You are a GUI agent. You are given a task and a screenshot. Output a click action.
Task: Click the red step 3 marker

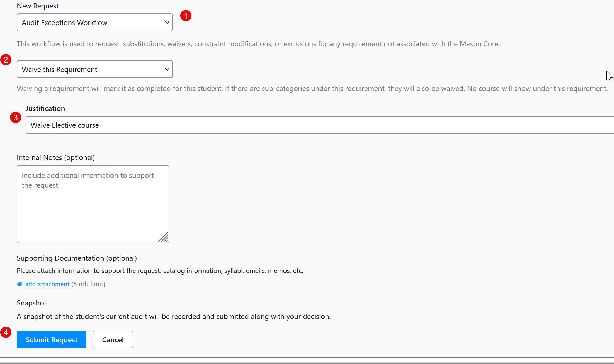click(x=16, y=117)
